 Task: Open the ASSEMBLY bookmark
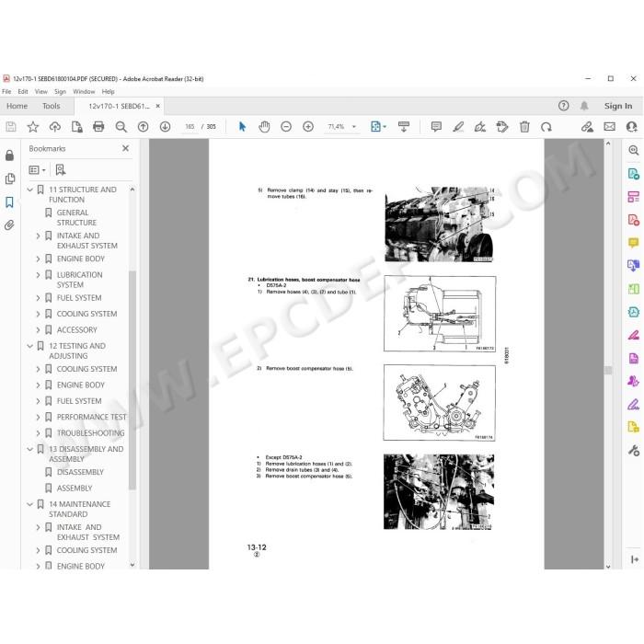click(x=75, y=489)
